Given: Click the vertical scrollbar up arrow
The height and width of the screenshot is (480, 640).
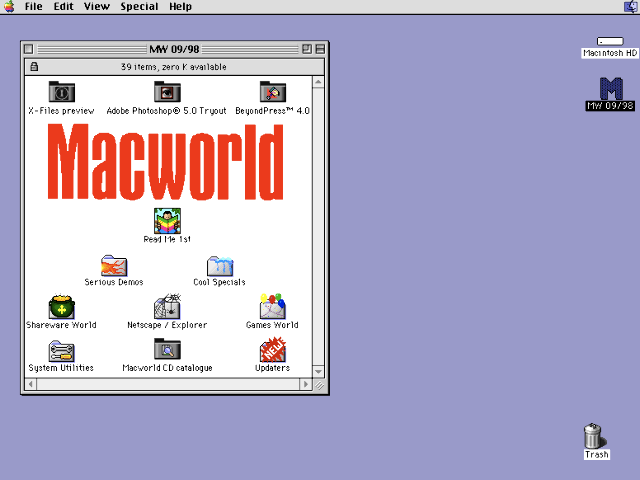Looking at the screenshot, I should (x=318, y=82).
